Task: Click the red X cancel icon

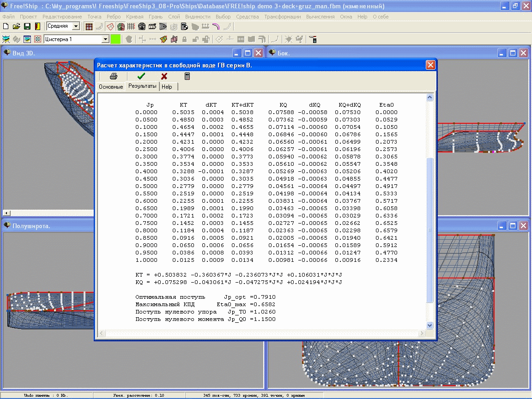Action: 164,76
